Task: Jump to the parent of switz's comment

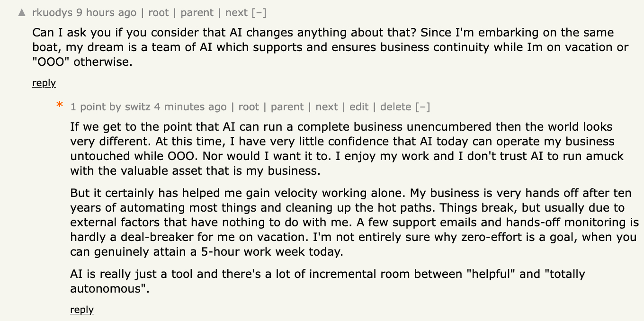Action: point(287,107)
